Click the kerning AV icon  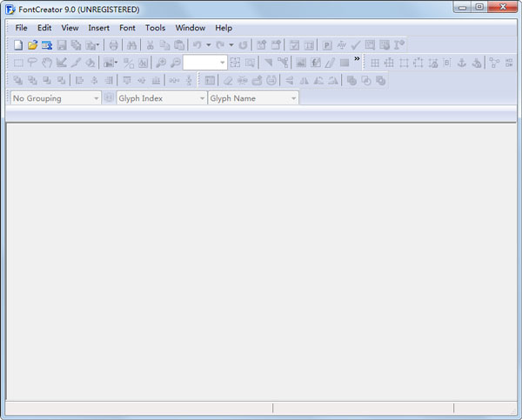342,45
